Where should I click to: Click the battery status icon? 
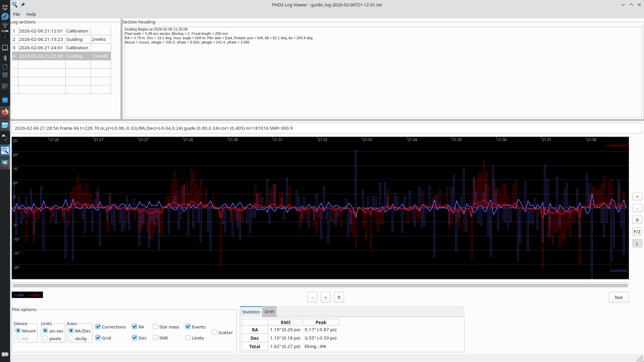pos(5,354)
